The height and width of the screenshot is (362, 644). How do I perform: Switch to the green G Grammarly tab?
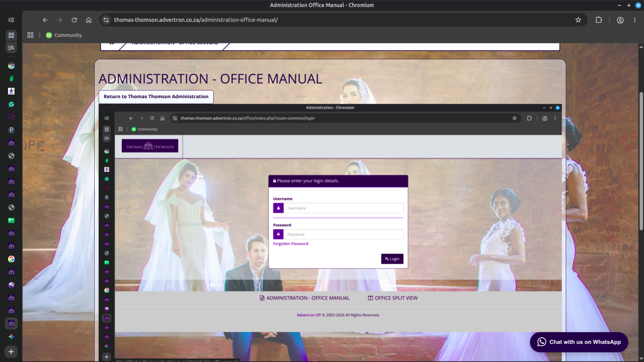coord(11,104)
